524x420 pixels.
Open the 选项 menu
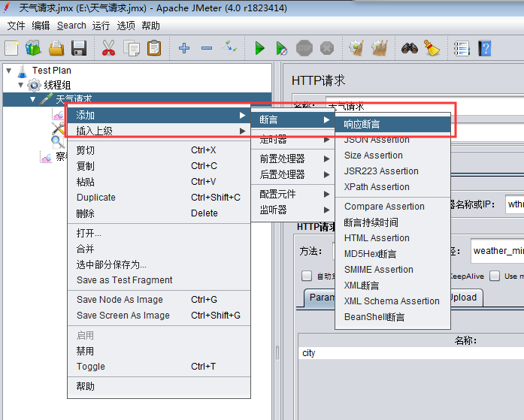pos(126,26)
